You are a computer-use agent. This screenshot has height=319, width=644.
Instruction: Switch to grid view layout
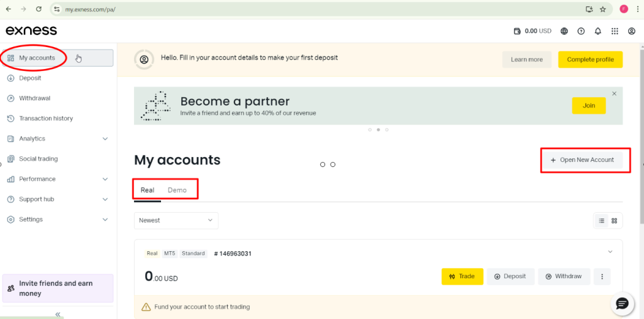click(614, 220)
